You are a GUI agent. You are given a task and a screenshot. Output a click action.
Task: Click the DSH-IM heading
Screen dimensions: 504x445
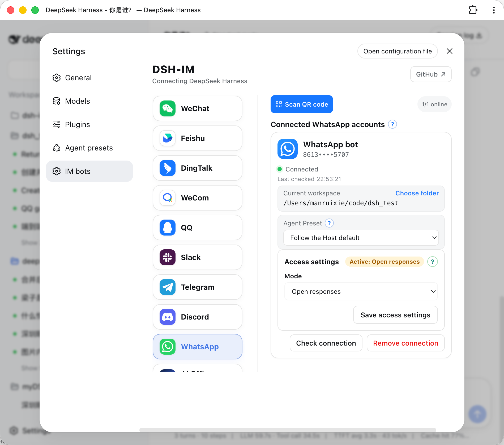(x=173, y=69)
